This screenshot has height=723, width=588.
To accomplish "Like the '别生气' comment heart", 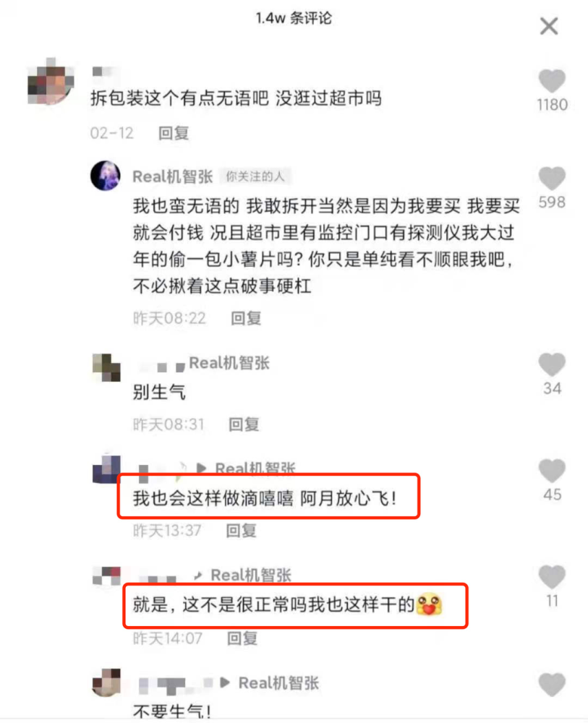I will (552, 364).
